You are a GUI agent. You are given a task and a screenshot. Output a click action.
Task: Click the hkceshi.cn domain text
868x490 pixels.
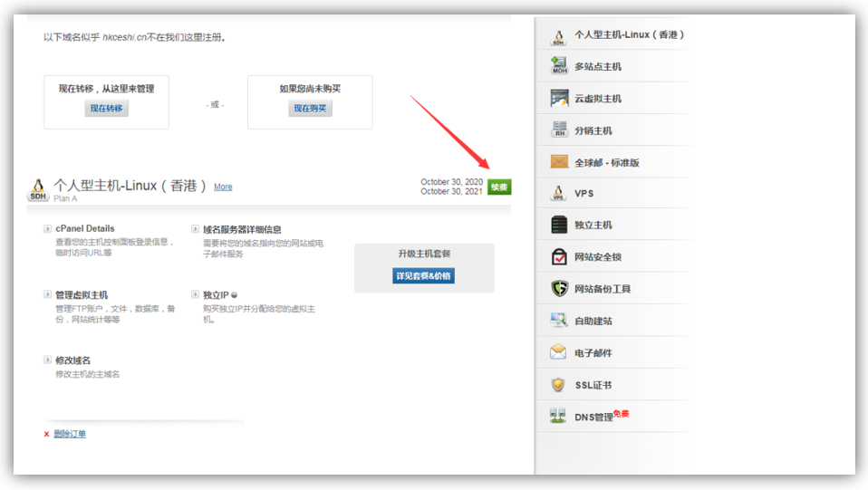124,37
